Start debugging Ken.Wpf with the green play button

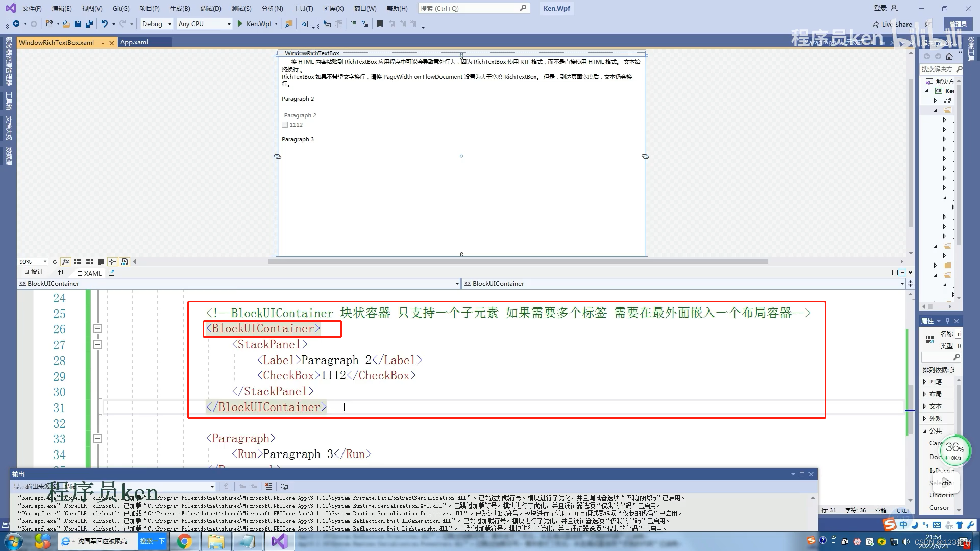click(240, 23)
